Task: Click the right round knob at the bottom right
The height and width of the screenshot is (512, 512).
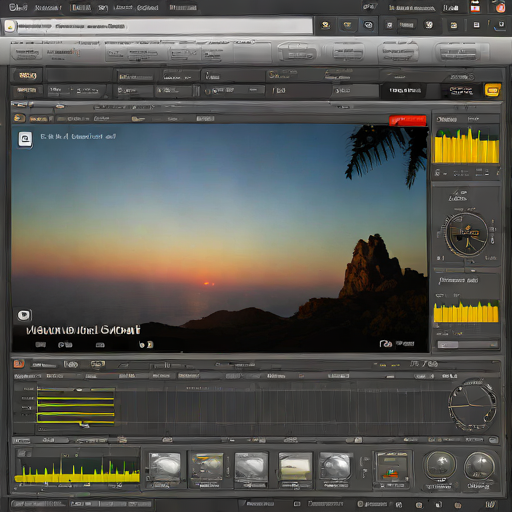Action: (480, 467)
